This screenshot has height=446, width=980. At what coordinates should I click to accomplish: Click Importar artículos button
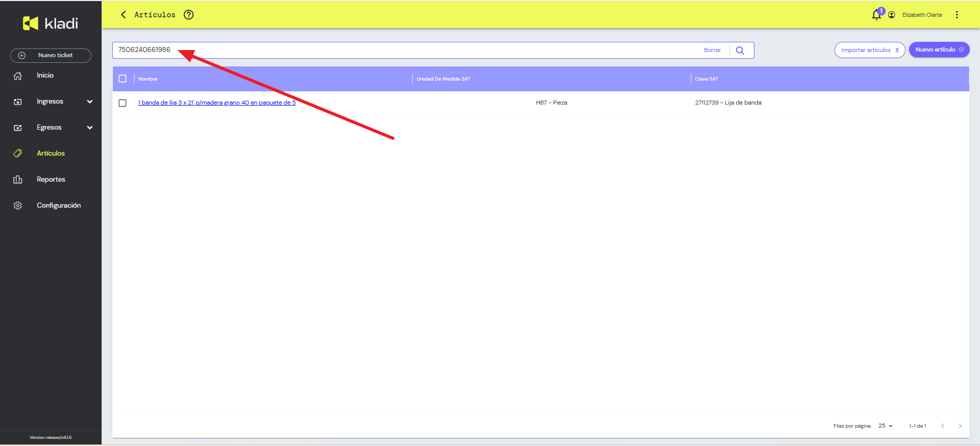tap(870, 50)
